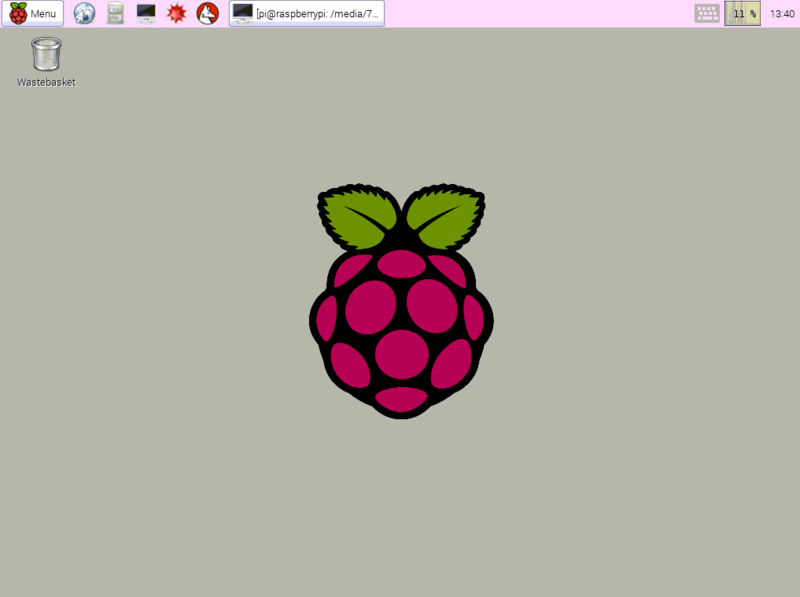The image size is (800, 597).
Task: Click the raspberry logo wallpaper on the desktop
Action: (x=400, y=300)
